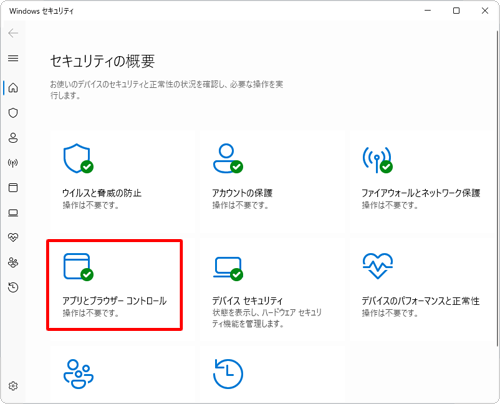
Task: Open family options via the sidebar people icon
Action: pos(13,262)
